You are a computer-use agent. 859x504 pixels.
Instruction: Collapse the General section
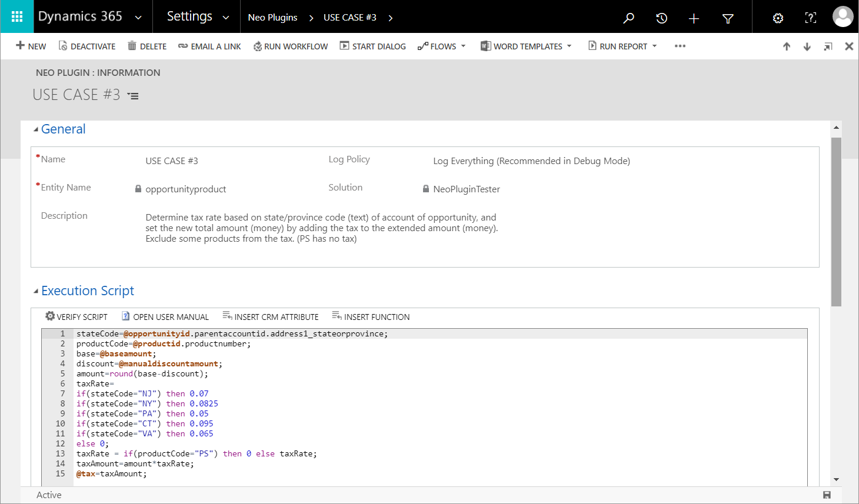point(36,129)
